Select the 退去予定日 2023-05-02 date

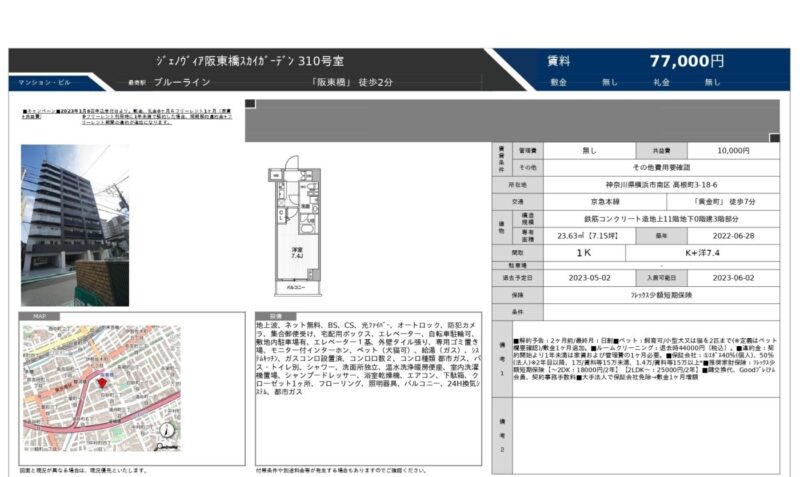point(582,278)
